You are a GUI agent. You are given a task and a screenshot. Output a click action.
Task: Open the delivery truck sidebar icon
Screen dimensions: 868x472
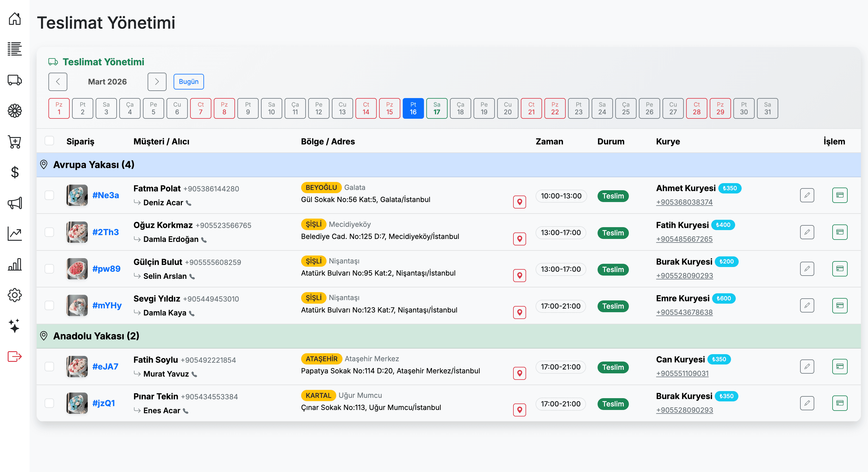(x=14, y=80)
